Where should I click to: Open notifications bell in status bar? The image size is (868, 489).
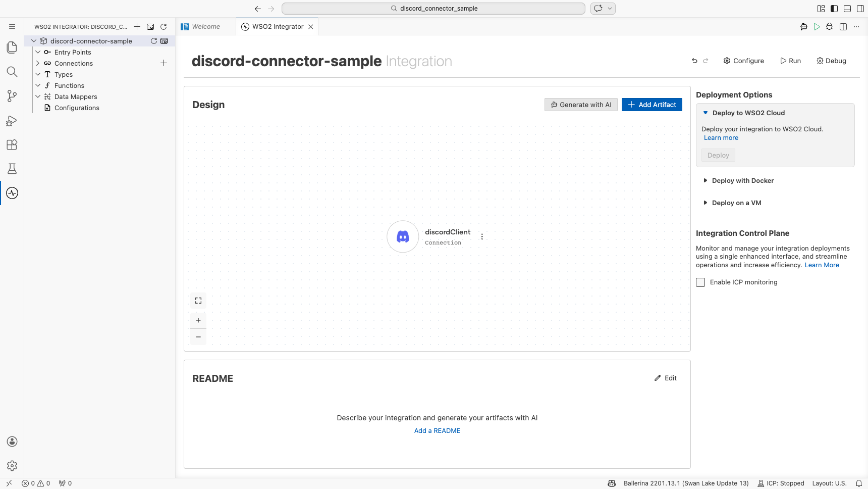(x=859, y=483)
